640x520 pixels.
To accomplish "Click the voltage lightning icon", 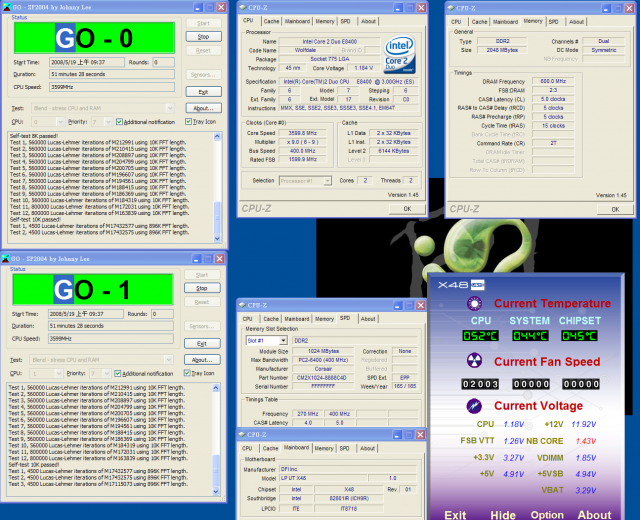I will 474,406.
